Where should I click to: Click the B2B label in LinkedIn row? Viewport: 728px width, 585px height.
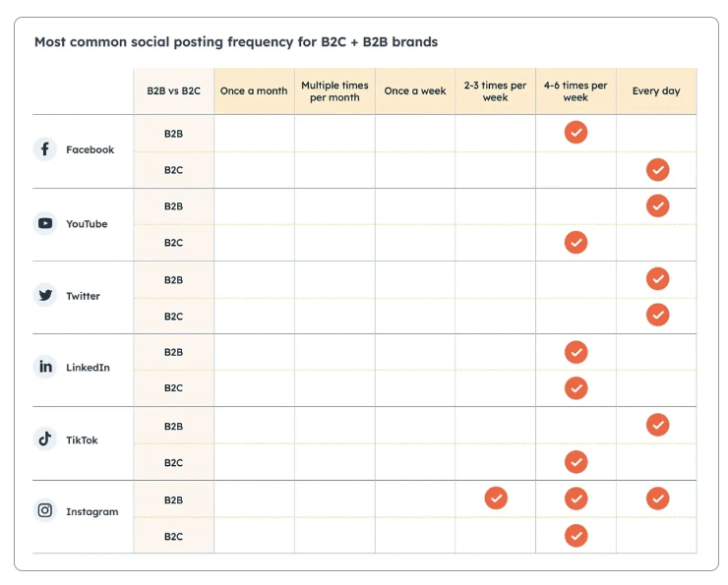(174, 352)
